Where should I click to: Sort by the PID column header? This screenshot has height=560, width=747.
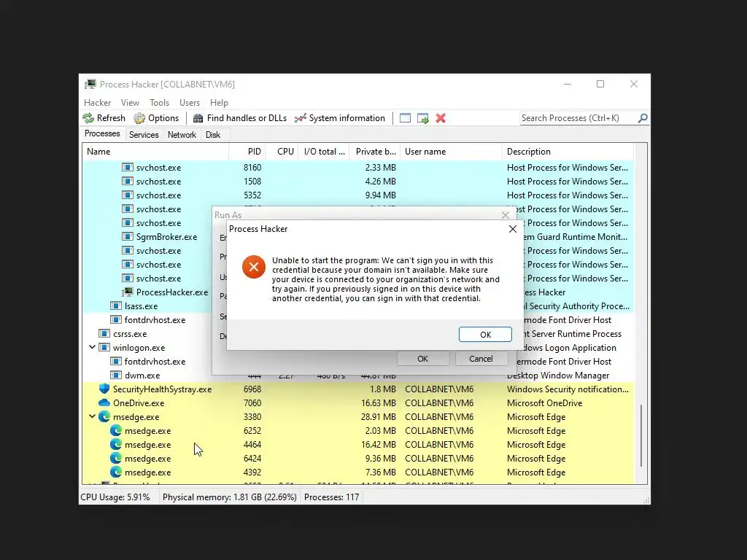point(247,152)
